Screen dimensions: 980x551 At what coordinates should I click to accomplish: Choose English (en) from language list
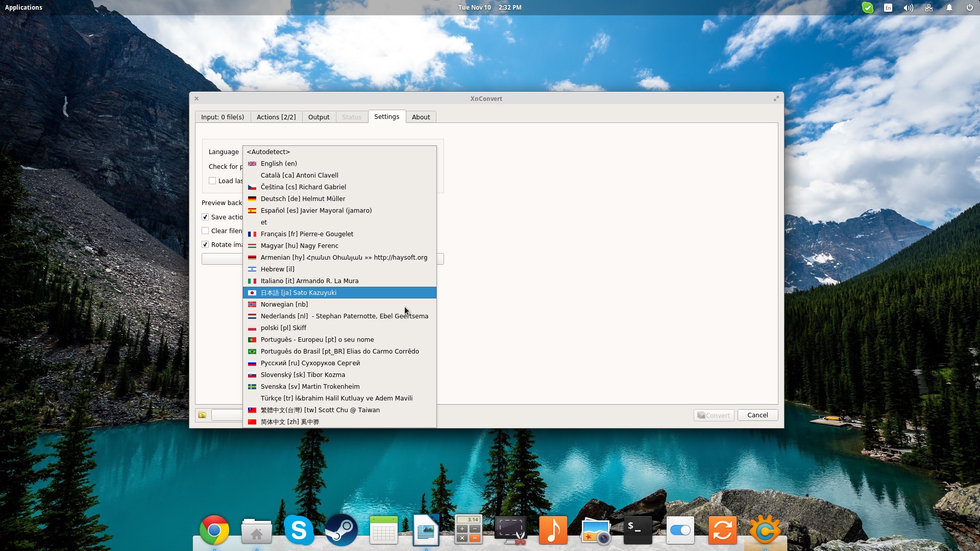point(339,164)
